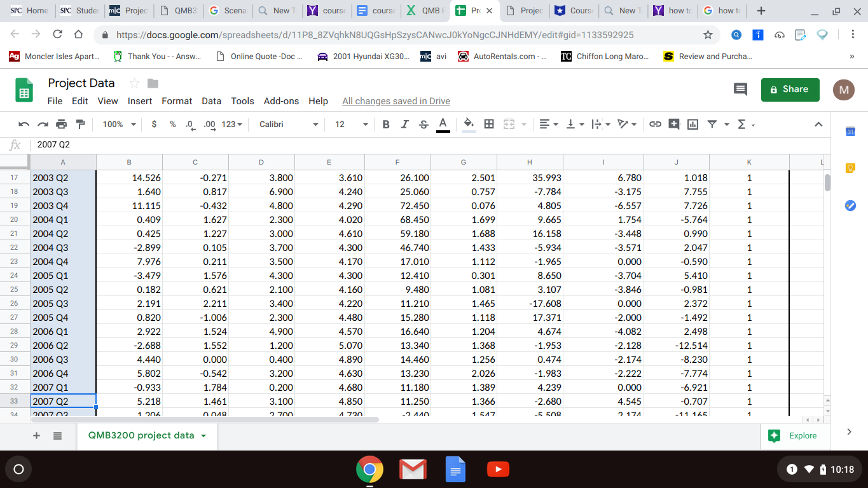Open account avatar M

pos(844,90)
